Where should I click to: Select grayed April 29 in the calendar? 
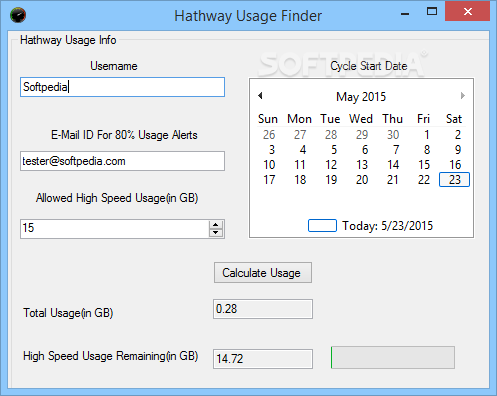pyautogui.click(x=362, y=135)
